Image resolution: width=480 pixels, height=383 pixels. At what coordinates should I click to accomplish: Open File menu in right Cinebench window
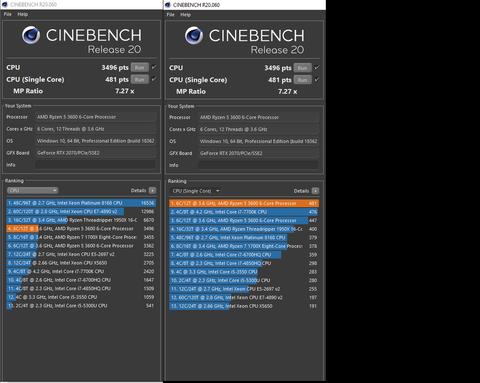[170, 15]
